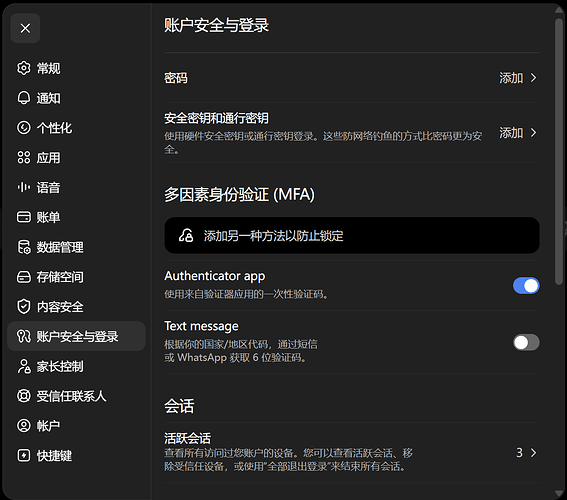Click the 活跃会话 title text

pyautogui.click(x=187, y=438)
